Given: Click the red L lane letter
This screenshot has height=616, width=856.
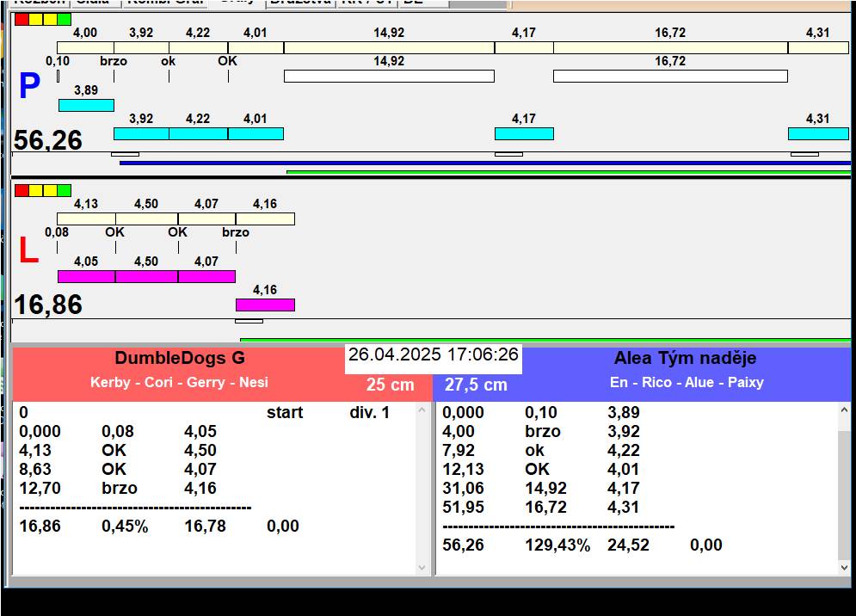Looking at the screenshot, I should click(28, 250).
